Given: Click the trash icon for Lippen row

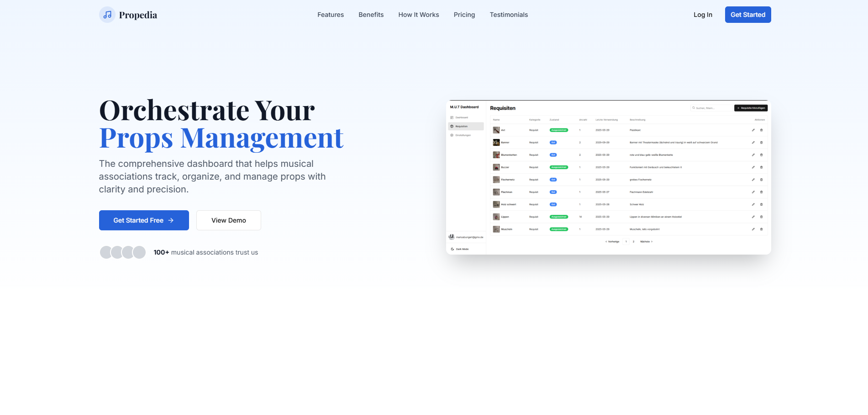Looking at the screenshot, I should pos(761,217).
